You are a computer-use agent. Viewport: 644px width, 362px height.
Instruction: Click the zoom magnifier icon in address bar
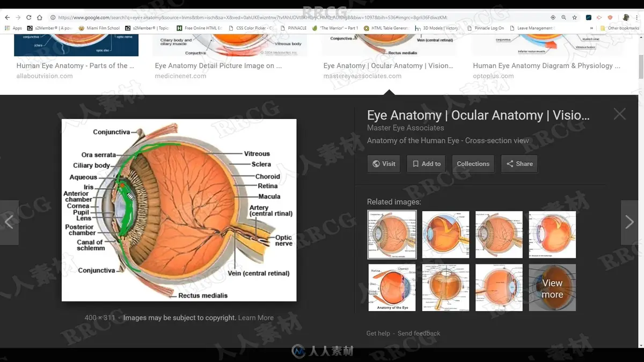tap(563, 18)
